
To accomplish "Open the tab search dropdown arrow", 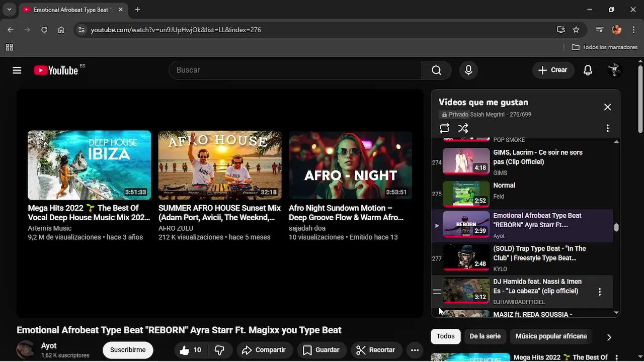I will click(9, 10).
